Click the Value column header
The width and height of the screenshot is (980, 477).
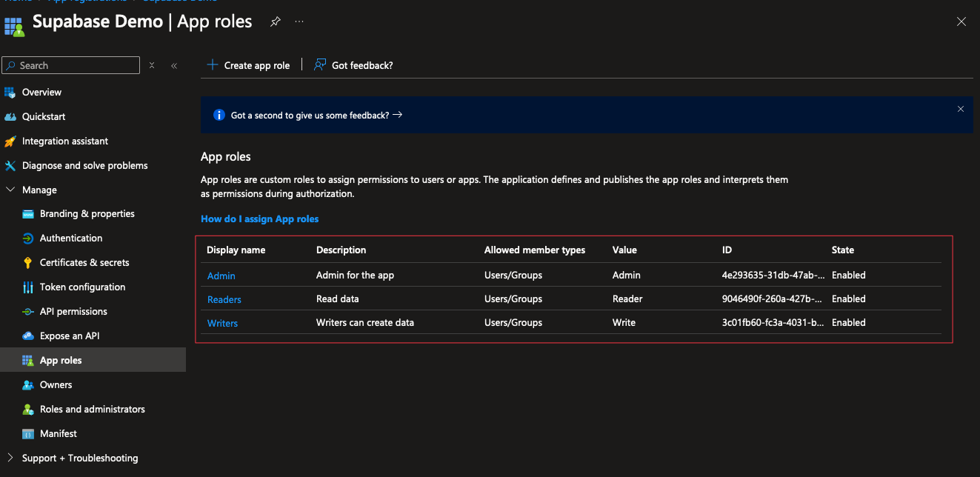pyautogui.click(x=624, y=250)
